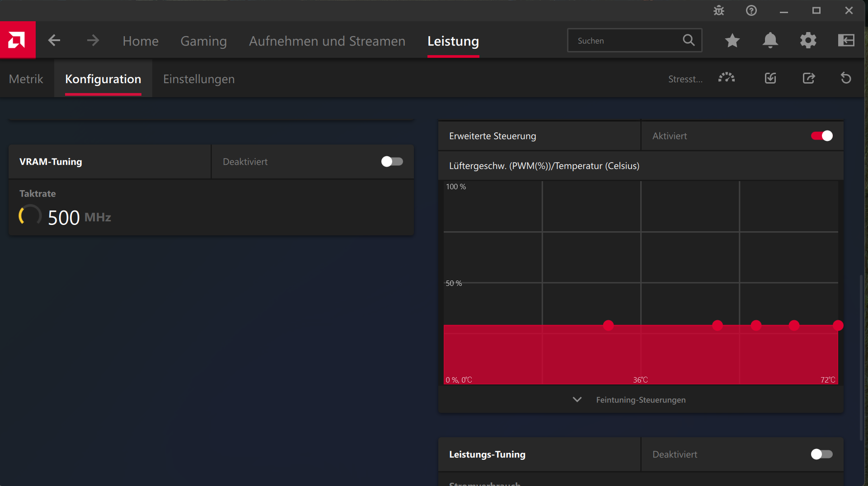The height and width of the screenshot is (486, 868).
Task: Click the load profile import icon
Action: point(770,78)
